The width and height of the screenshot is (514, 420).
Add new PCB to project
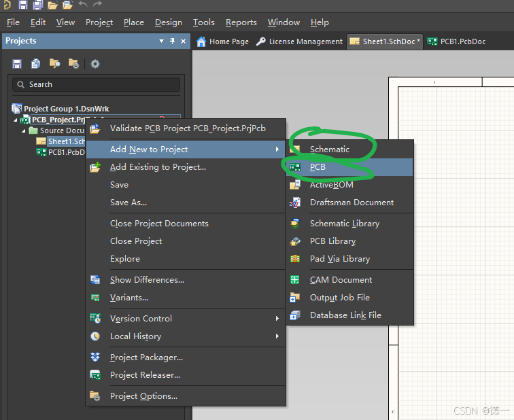coord(349,167)
